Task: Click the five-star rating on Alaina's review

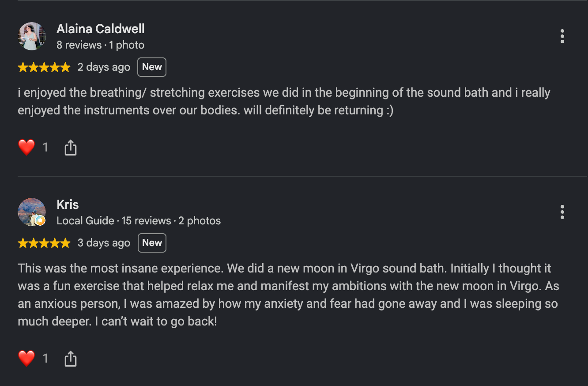Action: point(44,68)
